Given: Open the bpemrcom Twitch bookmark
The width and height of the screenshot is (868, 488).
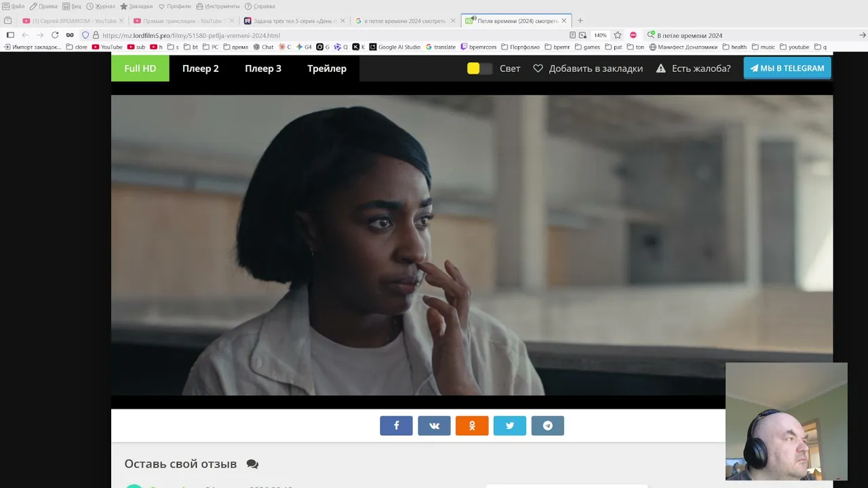Looking at the screenshot, I should 478,47.
